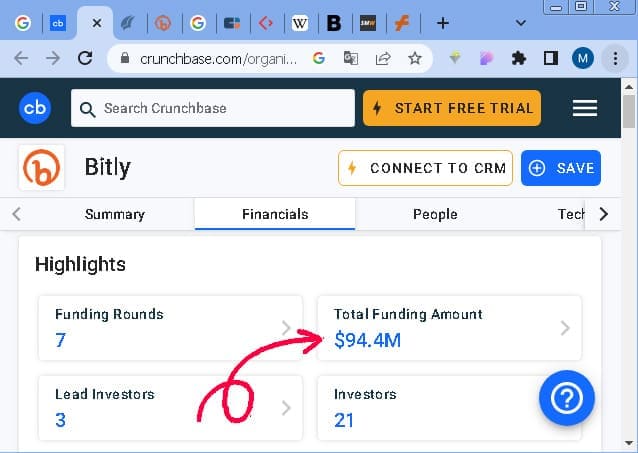Switch to the Summary tab
The height and width of the screenshot is (453, 638).
115,214
